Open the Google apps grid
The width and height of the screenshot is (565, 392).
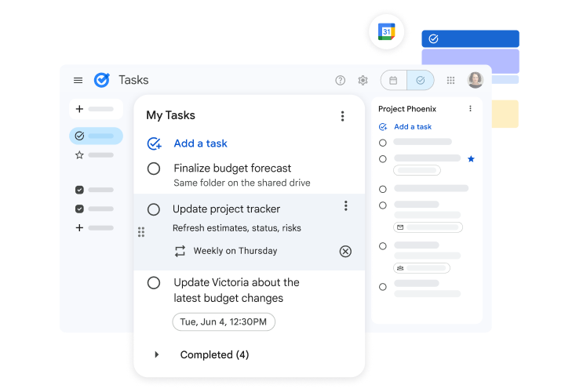click(x=450, y=80)
